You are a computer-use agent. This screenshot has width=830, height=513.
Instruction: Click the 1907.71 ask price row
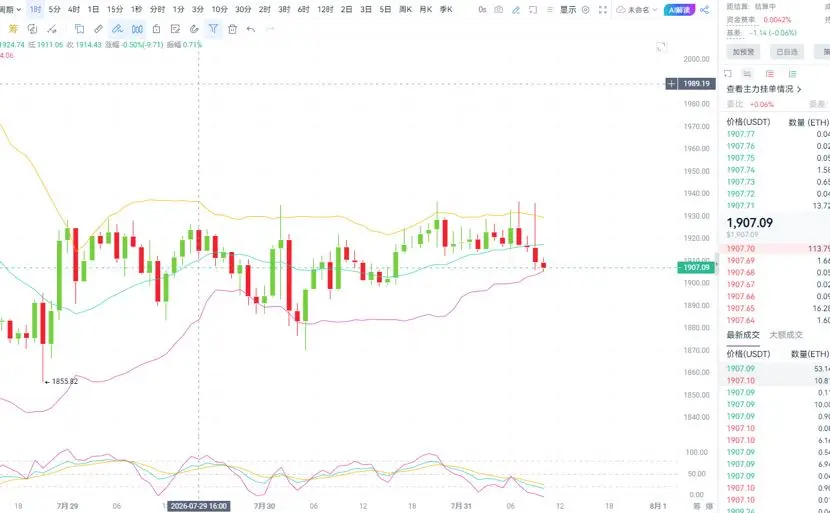pos(774,205)
